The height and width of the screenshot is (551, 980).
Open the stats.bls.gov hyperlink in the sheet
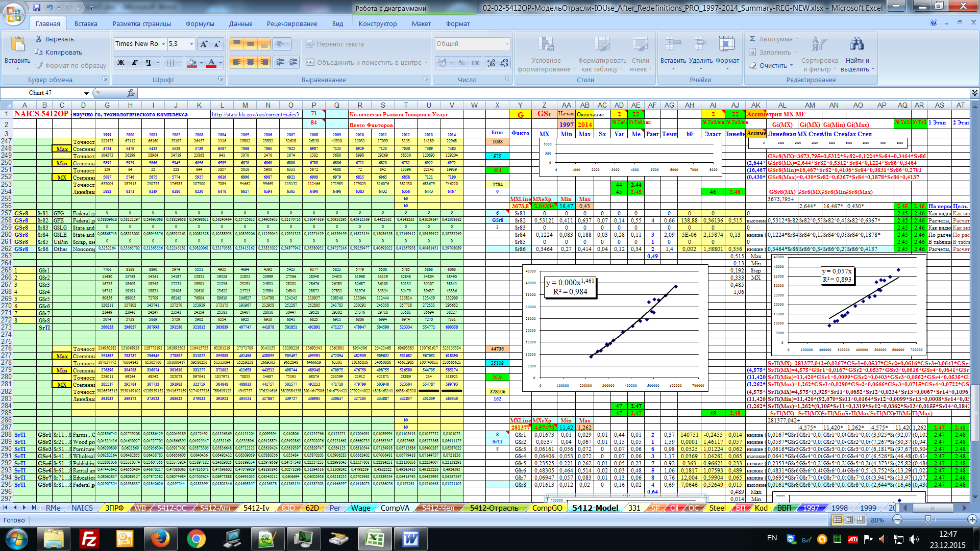255,114
